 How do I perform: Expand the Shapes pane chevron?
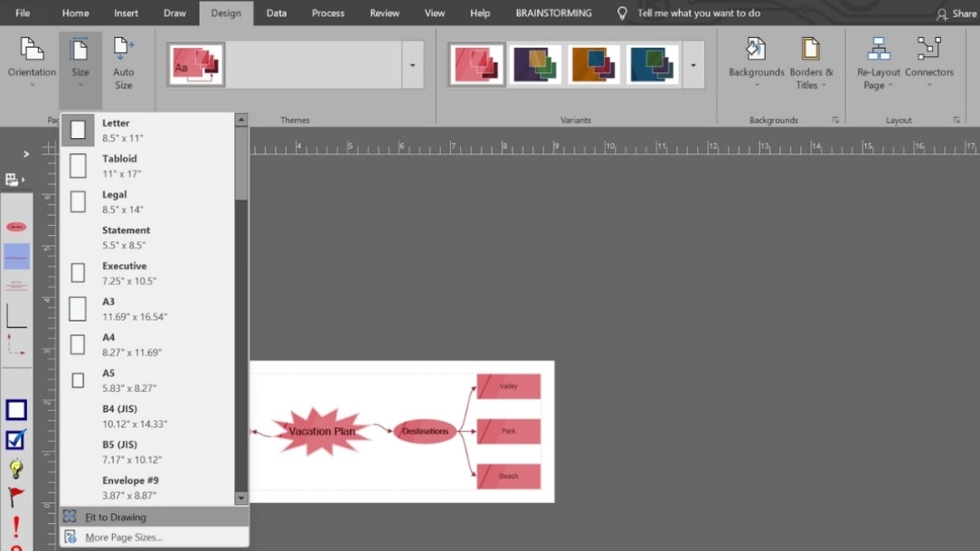25,154
